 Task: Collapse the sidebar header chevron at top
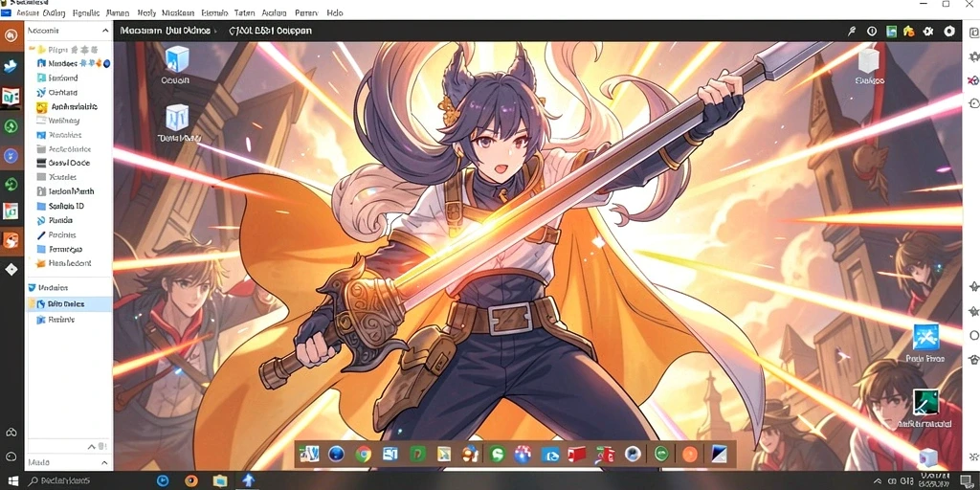[x=105, y=31]
